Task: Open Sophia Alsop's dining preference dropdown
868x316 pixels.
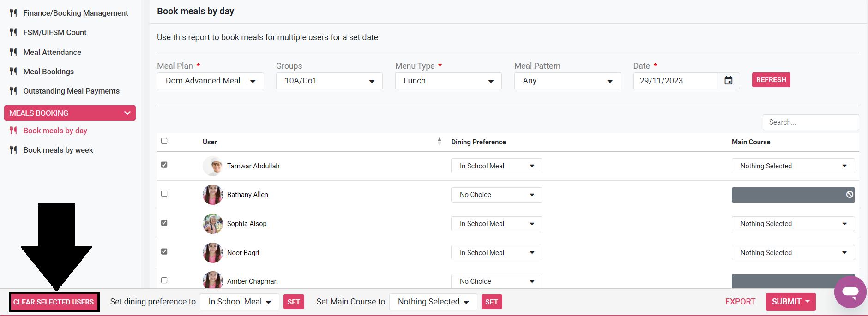Action: pos(496,224)
